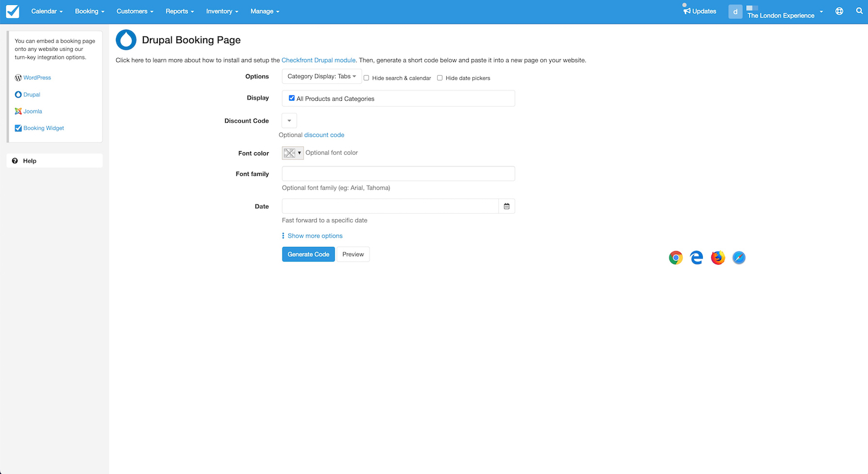Click the large Drupal drop logo
The image size is (868, 474).
(x=126, y=39)
